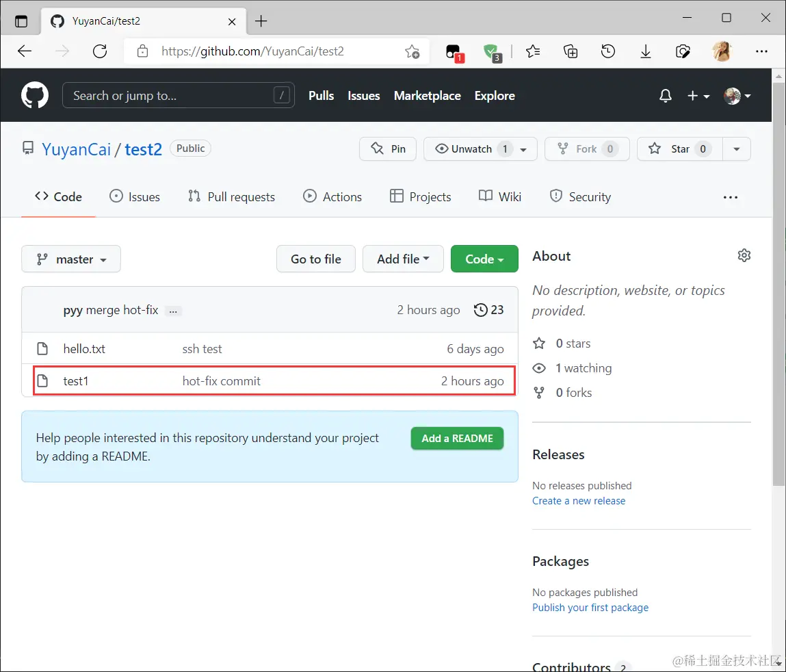
Task: Open notifications bell icon
Action: click(x=665, y=95)
